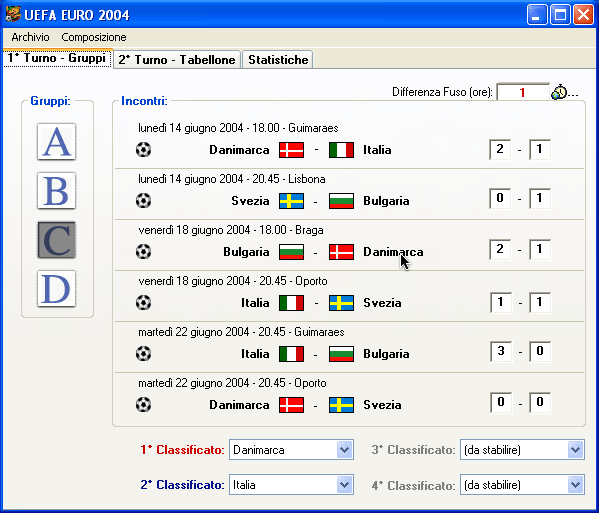Image resolution: width=599 pixels, height=513 pixels.
Task: Open the Archivio menu
Action: (30, 37)
